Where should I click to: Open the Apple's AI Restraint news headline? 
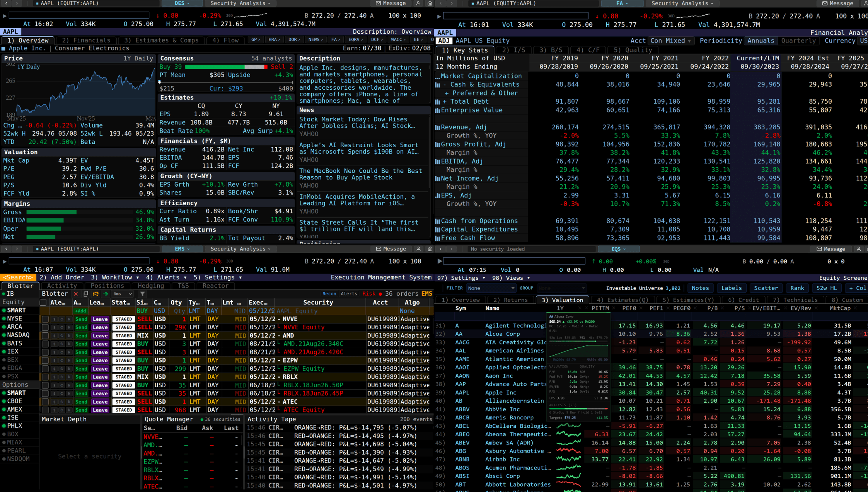click(359, 148)
